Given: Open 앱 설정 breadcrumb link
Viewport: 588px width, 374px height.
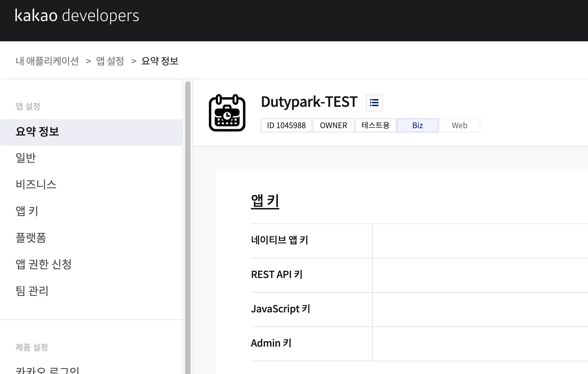Looking at the screenshot, I should click(x=110, y=61).
